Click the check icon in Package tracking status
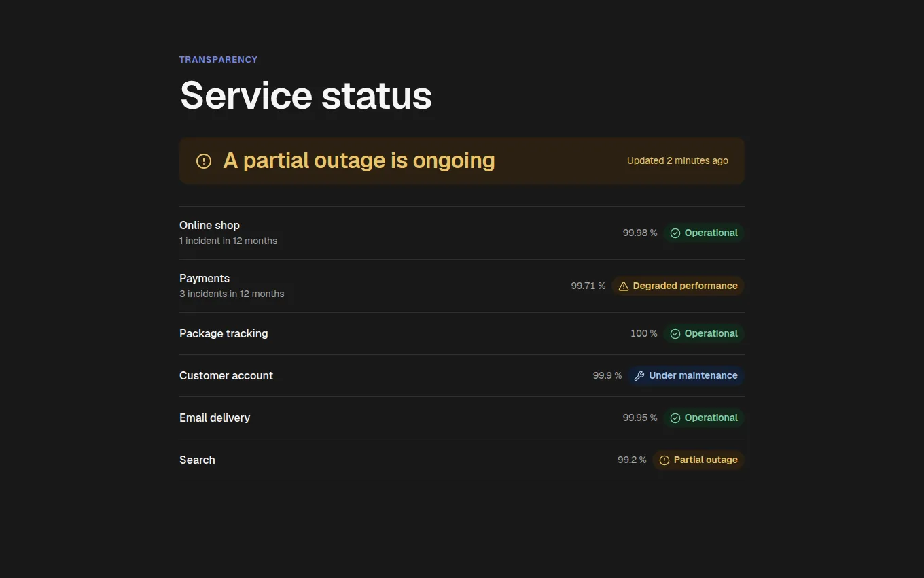This screenshot has height=578, width=924. coord(675,334)
